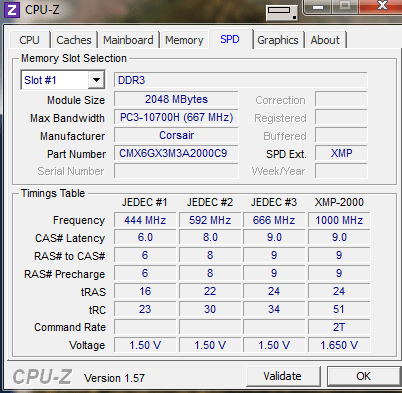Click the 1.650 V voltage value
The width and height of the screenshot is (402, 393).
coord(339,345)
